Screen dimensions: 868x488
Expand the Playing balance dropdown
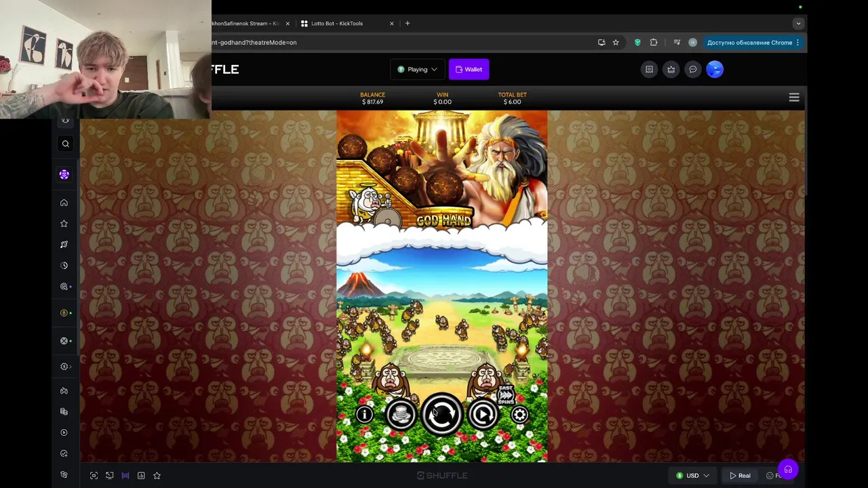coord(417,69)
